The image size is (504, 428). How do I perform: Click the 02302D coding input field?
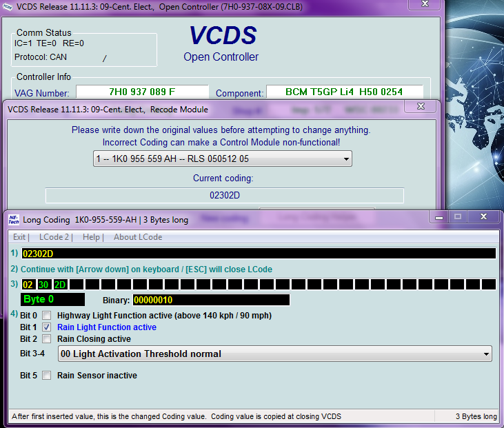[259, 254]
